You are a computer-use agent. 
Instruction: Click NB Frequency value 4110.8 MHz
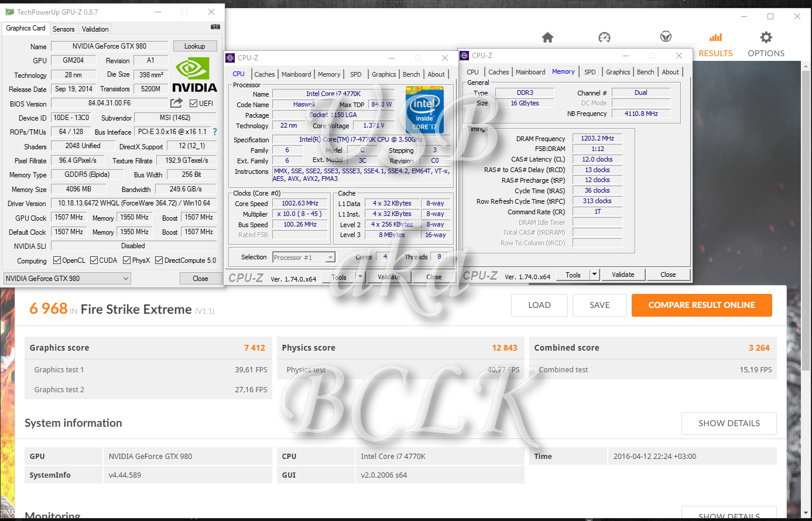(641, 114)
